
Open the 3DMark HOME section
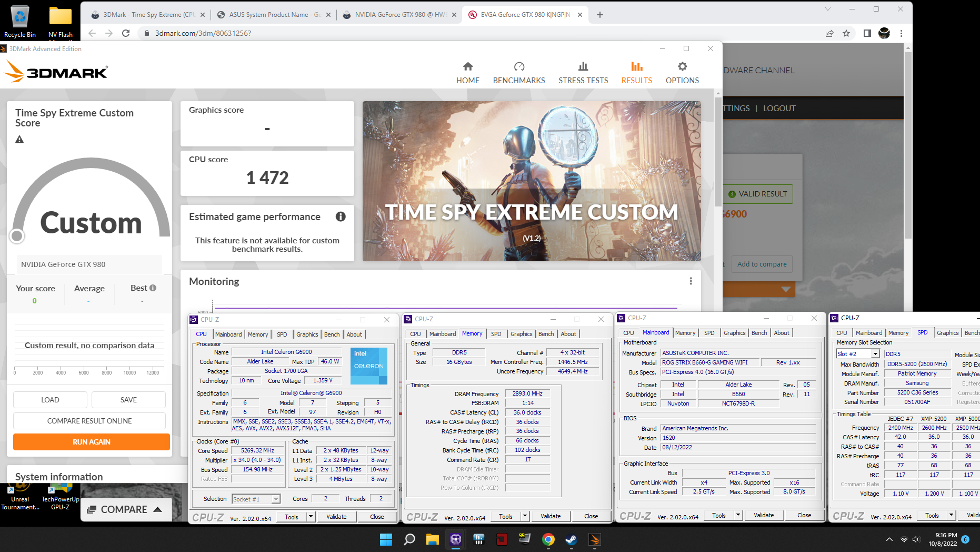point(467,73)
